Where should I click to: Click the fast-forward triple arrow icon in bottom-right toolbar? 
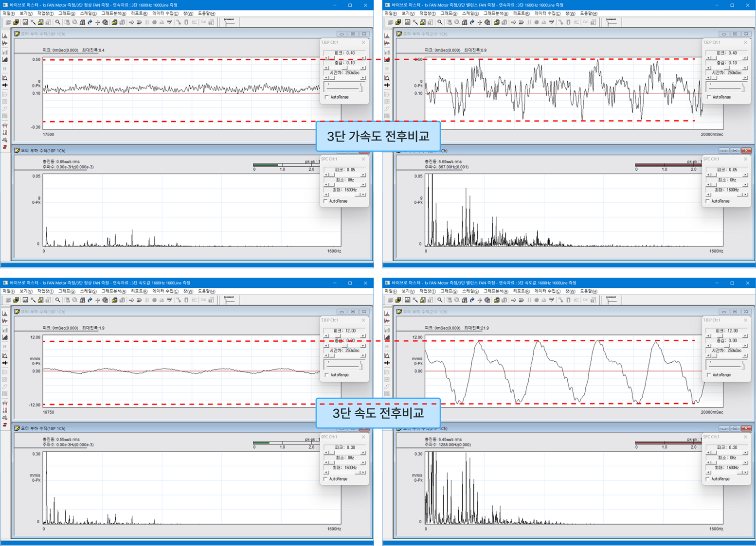coord(522,300)
